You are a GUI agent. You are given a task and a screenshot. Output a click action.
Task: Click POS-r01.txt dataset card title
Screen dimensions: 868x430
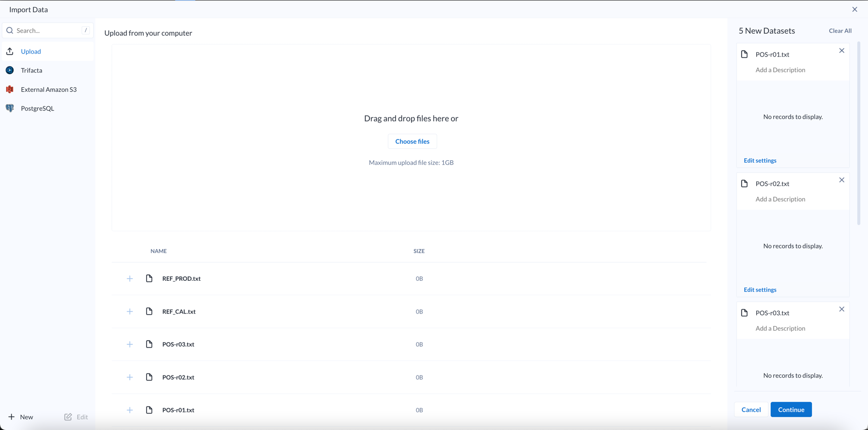(772, 54)
